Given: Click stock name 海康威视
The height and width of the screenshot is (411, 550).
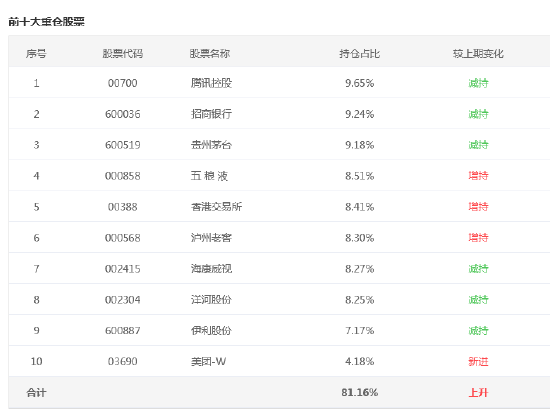Looking at the screenshot, I should [211, 269].
